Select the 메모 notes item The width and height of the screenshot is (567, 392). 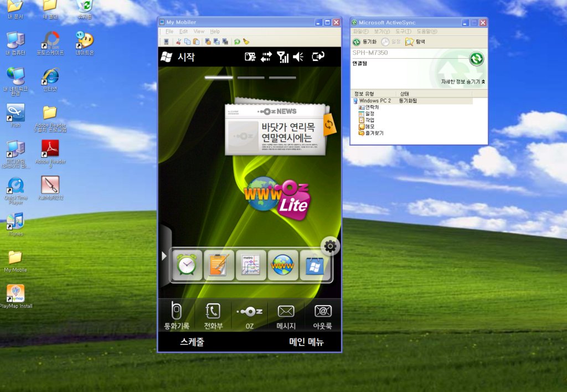[x=367, y=127]
